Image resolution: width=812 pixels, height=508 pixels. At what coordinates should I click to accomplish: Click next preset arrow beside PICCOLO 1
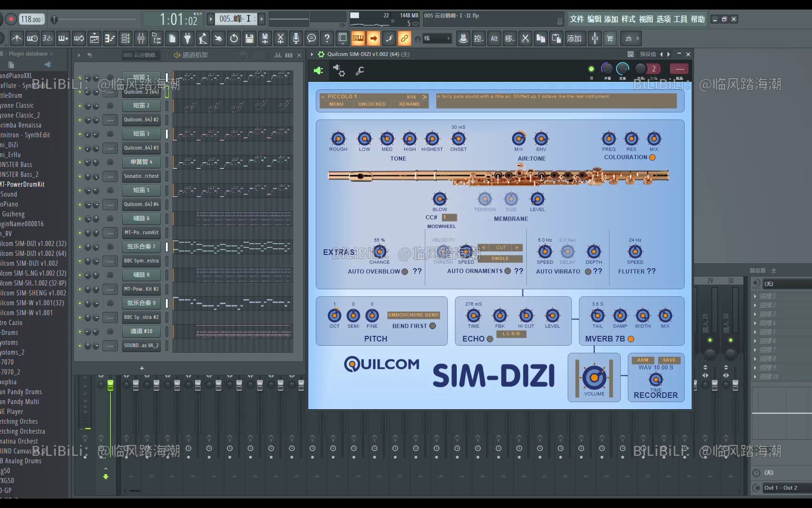point(424,97)
